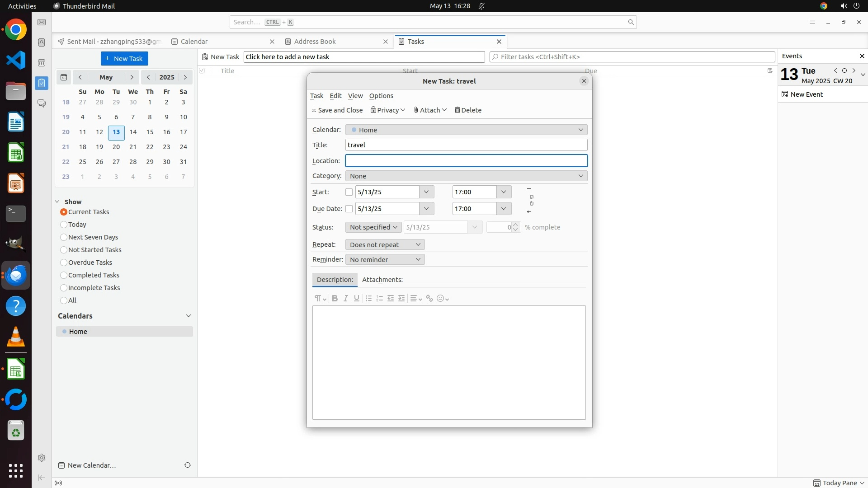Screen dimensions: 868x488
Task: Click the bulleted list icon
Action: 368,298
